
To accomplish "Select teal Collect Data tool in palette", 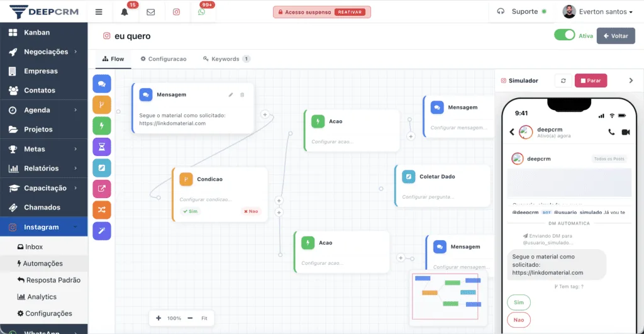I will tap(102, 167).
